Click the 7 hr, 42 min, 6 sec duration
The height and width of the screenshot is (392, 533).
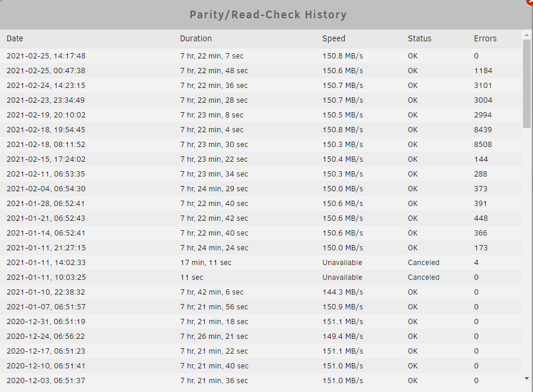pyautogui.click(x=212, y=292)
